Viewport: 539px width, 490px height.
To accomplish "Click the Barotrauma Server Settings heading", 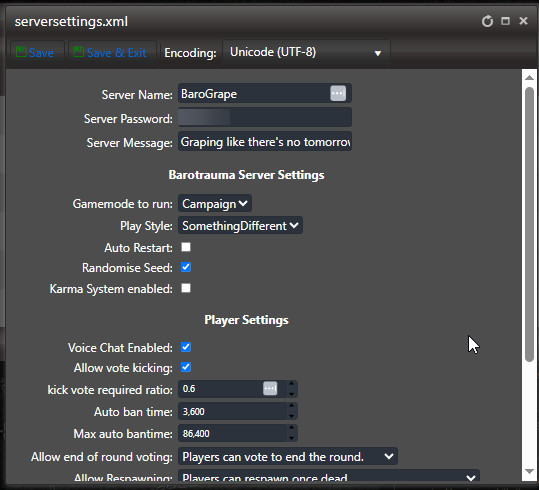I will tap(246, 175).
